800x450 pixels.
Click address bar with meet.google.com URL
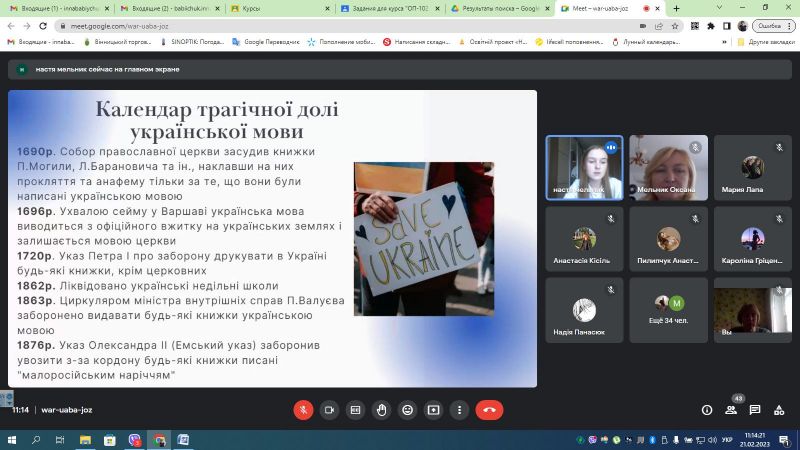click(x=347, y=26)
